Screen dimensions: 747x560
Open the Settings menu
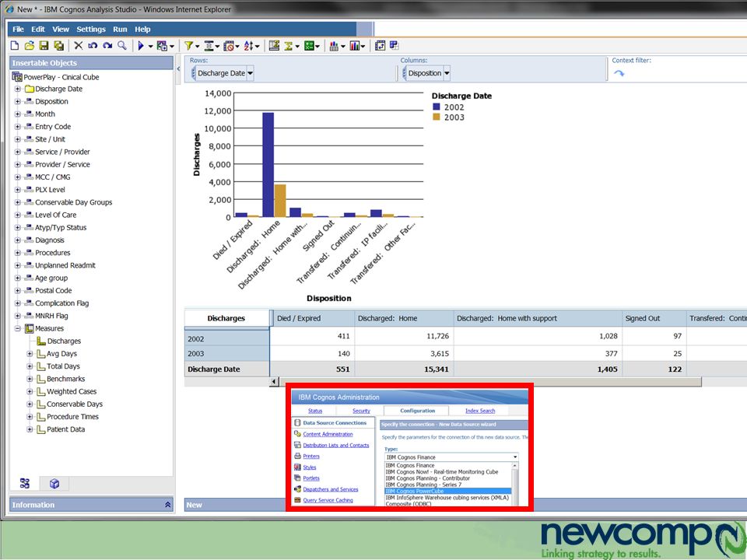[91, 29]
